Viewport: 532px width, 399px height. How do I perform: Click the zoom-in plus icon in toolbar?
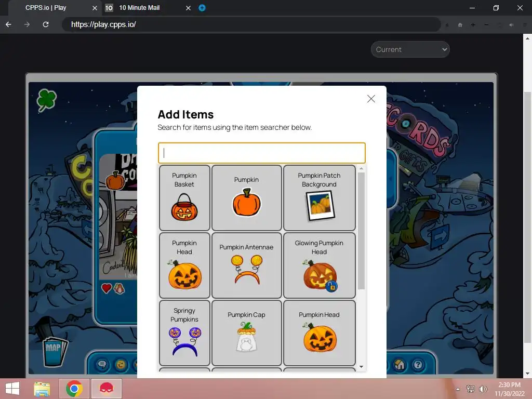[473, 25]
